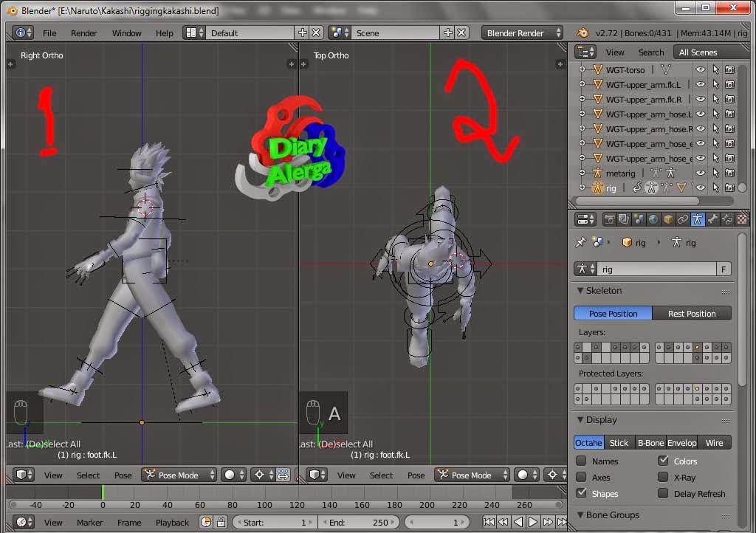Open the Pose menu in left viewport
This screenshot has width=756, height=533.
tap(123, 475)
